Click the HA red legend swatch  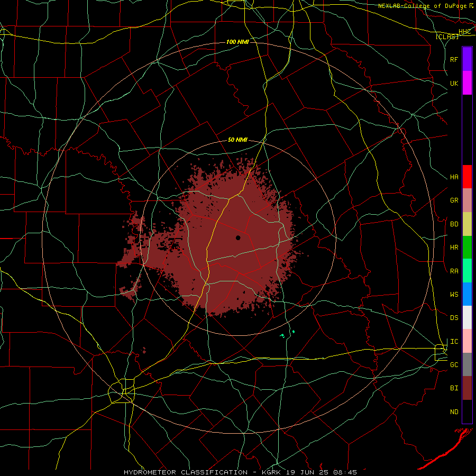[x=467, y=177]
